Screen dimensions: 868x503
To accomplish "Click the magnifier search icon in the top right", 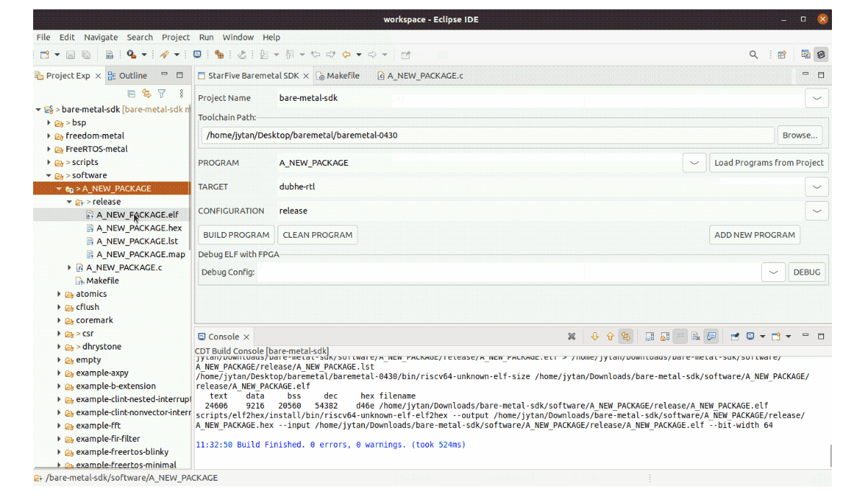I will coord(753,55).
